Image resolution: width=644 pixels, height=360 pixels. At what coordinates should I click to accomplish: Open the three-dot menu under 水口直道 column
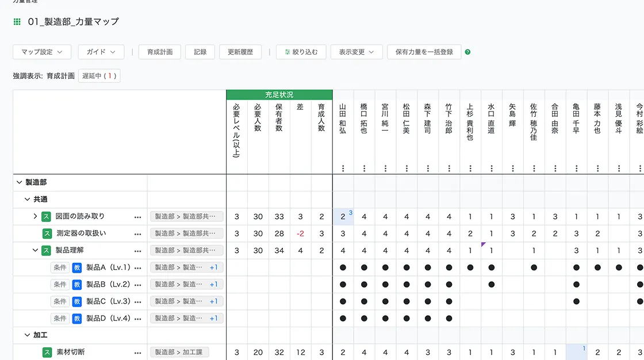pos(492,168)
